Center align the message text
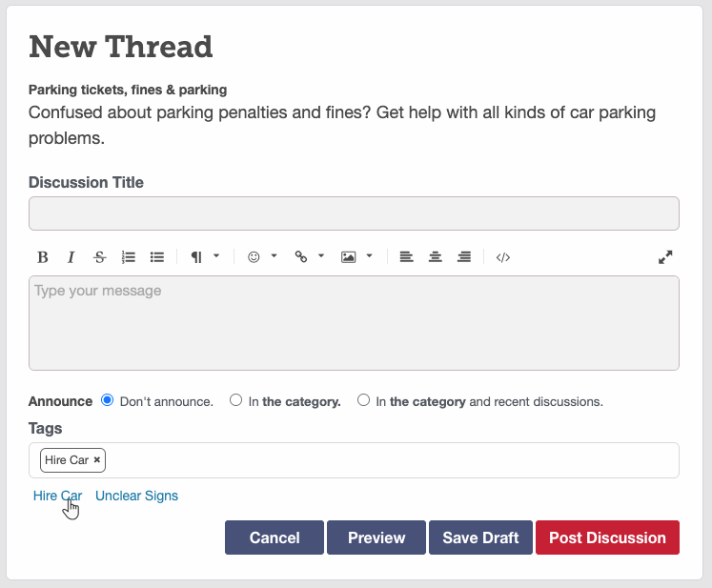Image resolution: width=712 pixels, height=588 pixels. [x=436, y=257]
